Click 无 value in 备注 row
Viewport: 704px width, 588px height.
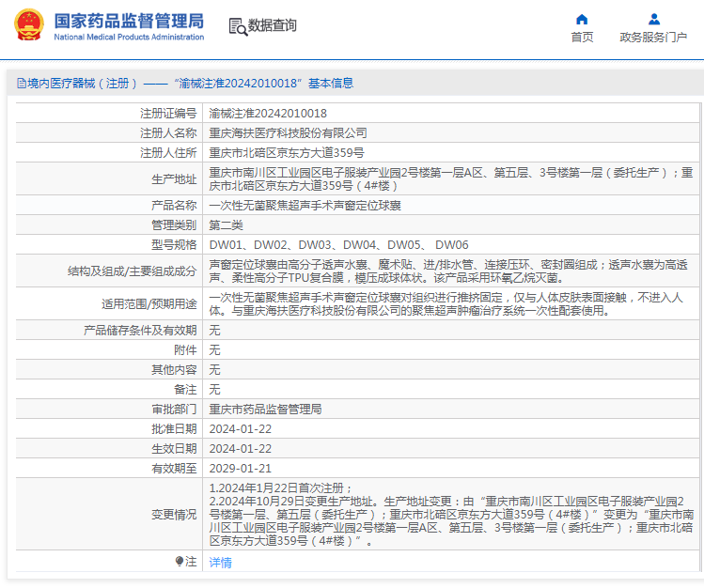click(x=214, y=390)
